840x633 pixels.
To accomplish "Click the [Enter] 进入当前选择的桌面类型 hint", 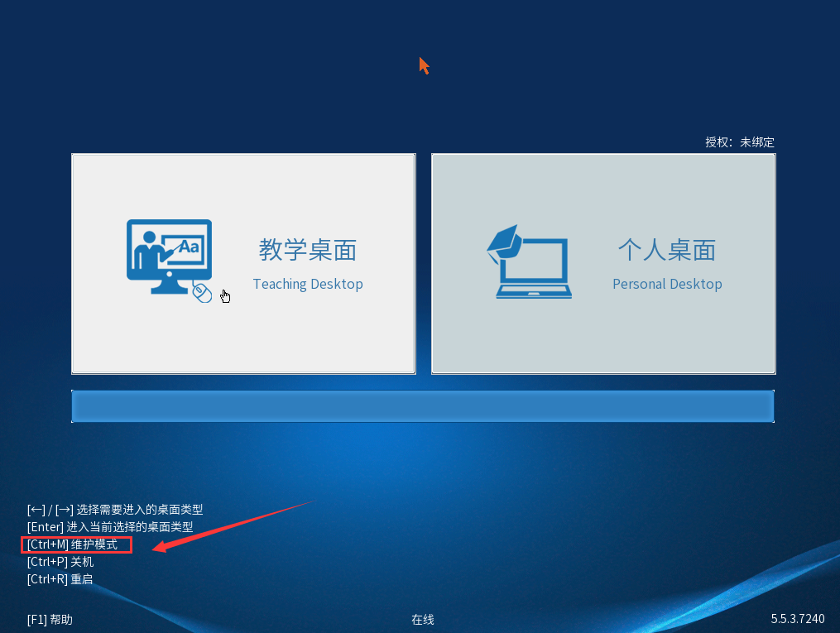I will 110,527.
